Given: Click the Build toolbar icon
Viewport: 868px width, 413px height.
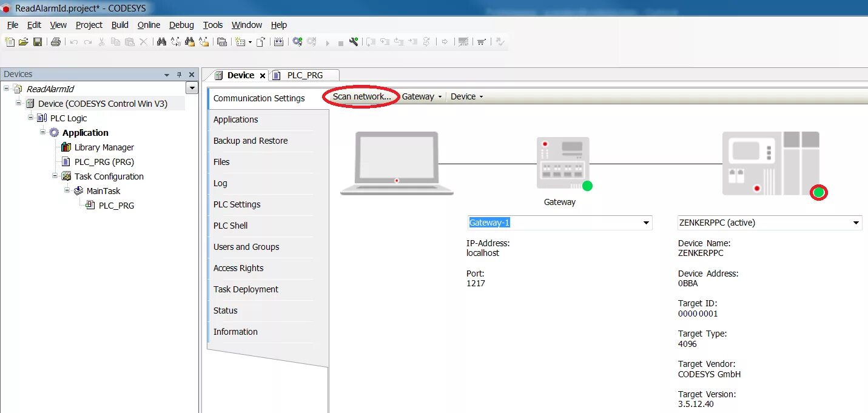Looking at the screenshot, I should tap(278, 42).
